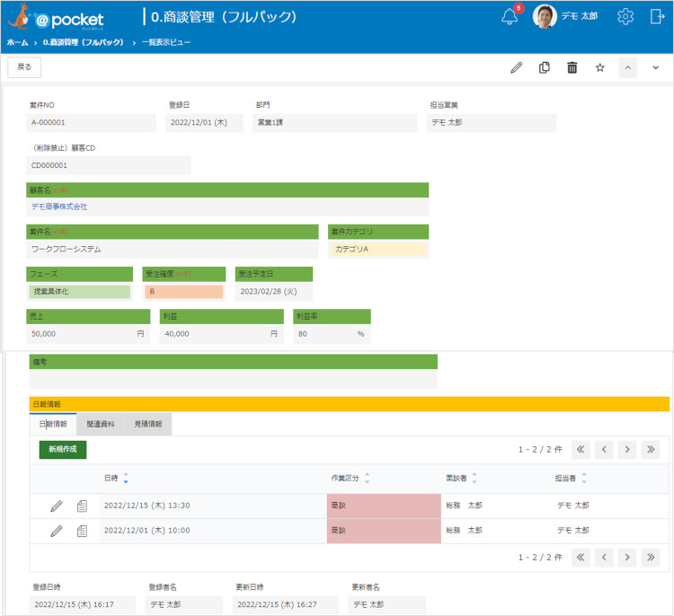Switch to 見積情報 tab
The width and height of the screenshot is (674, 616).
point(148,425)
